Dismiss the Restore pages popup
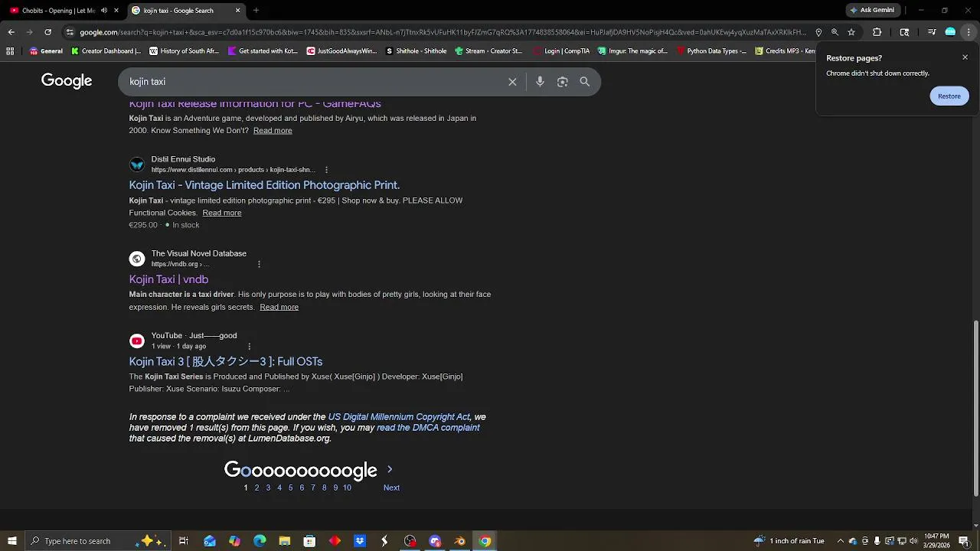 tap(965, 57)
